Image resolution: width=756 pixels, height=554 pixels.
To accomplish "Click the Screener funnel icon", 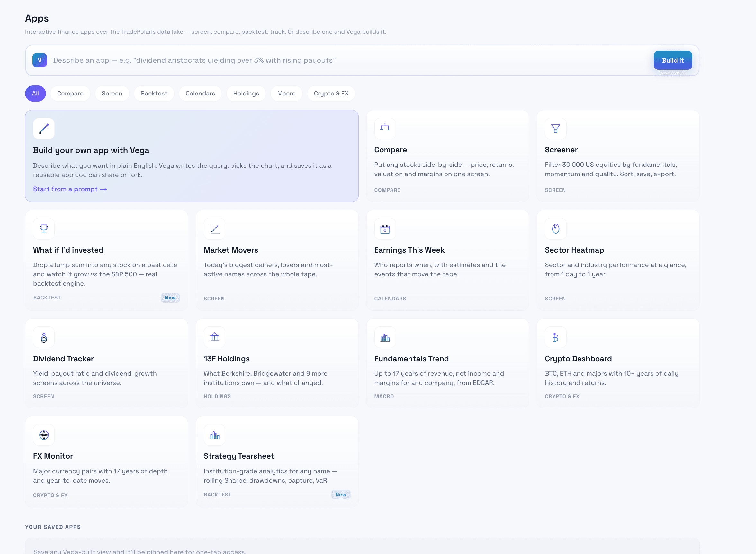I will 556,129.
